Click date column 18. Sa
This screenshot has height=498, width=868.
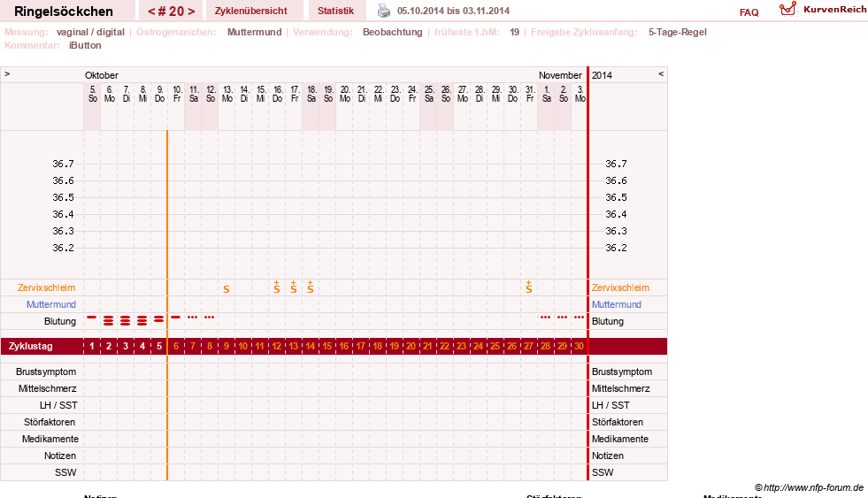click(311, 94)
